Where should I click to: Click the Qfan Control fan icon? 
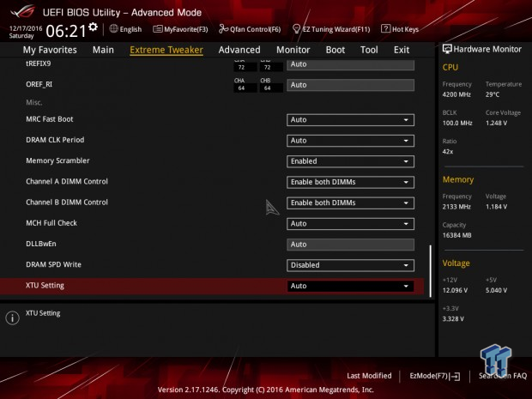[223, 29]
